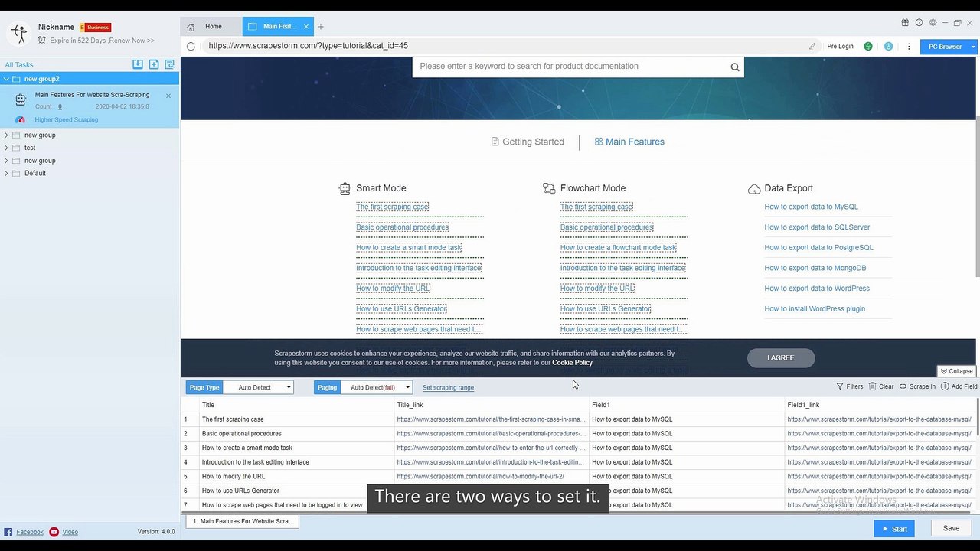980x551 pixels.
Task: Click the Higher Speed Scraping gauge icon
Action: coord(21,120)
